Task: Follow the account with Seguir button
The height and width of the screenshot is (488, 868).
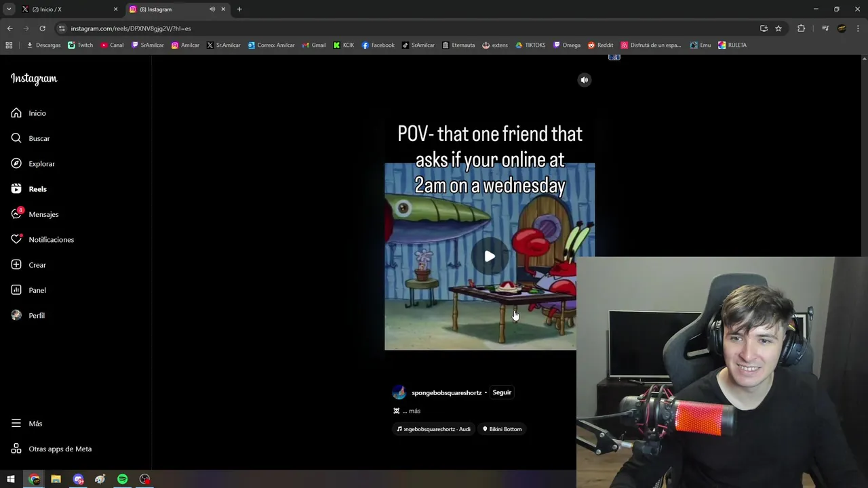Action: (x=502, y=392)
